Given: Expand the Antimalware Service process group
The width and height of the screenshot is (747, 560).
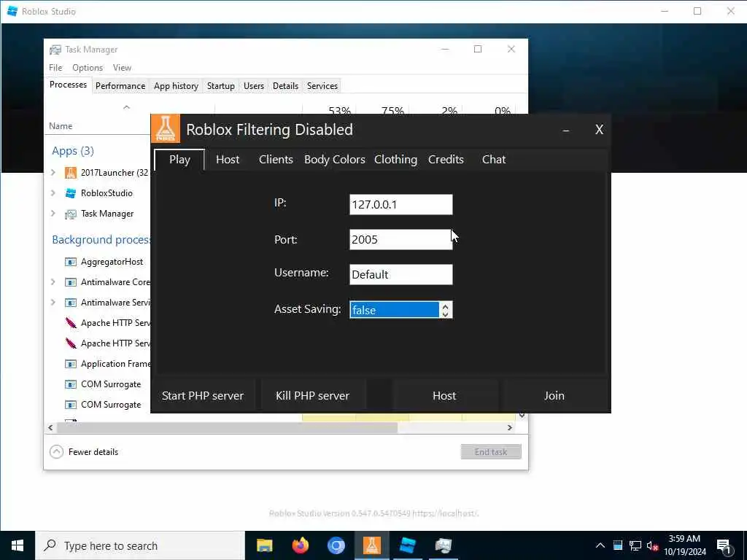Looking at the screenshot, I should pyautogui.click(x=53, y=303).
